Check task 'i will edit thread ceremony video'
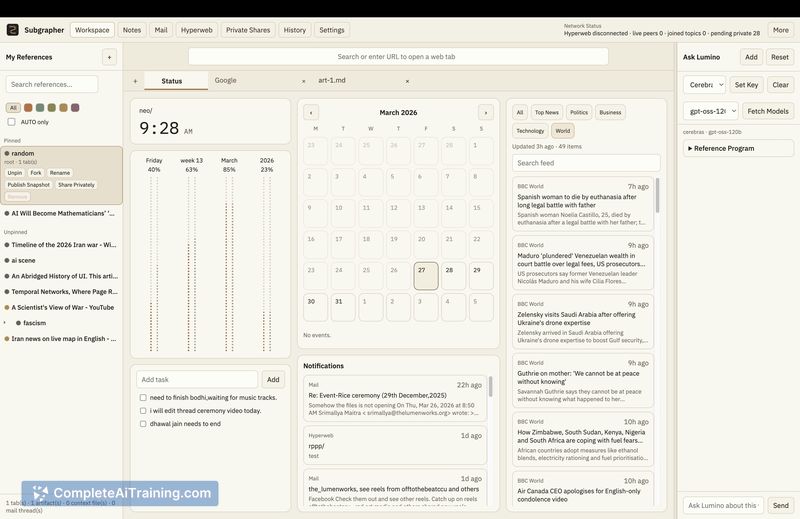Viewport: 800px width, 519px height. [x=143, y=411]
